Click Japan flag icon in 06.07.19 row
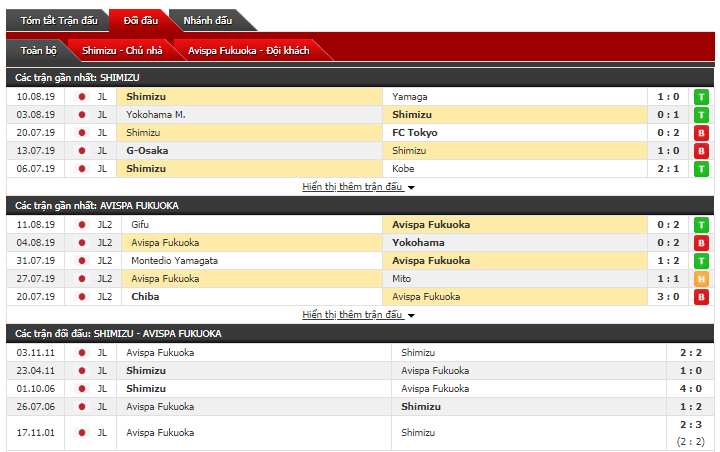 (82, 169)
